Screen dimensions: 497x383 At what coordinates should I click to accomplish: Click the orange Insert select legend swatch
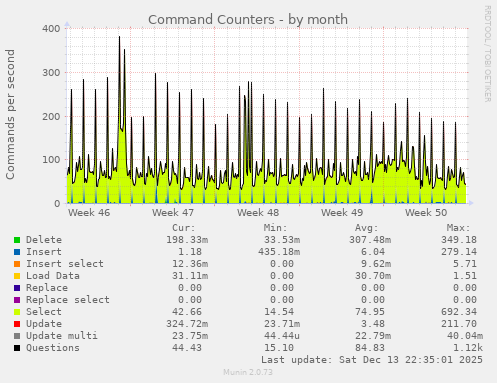point(17,264)
